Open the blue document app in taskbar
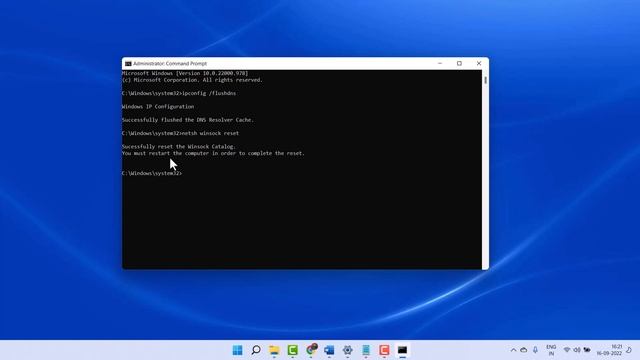The height and width of the screenshot is (360, 640). 366,350
